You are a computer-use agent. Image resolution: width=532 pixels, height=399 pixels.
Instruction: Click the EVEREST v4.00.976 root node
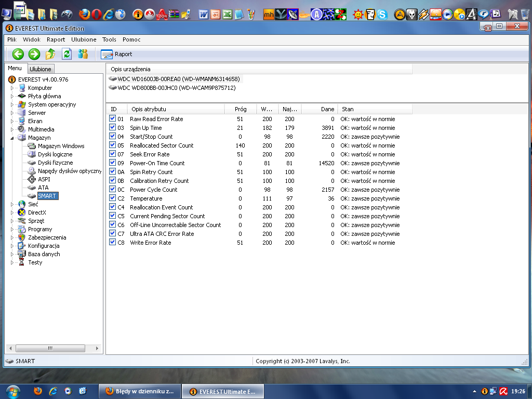[x=43, y=79]
